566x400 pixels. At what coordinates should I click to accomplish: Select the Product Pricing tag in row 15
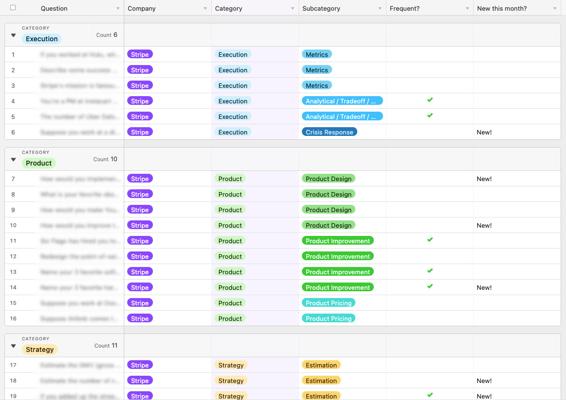click(328, 303)
